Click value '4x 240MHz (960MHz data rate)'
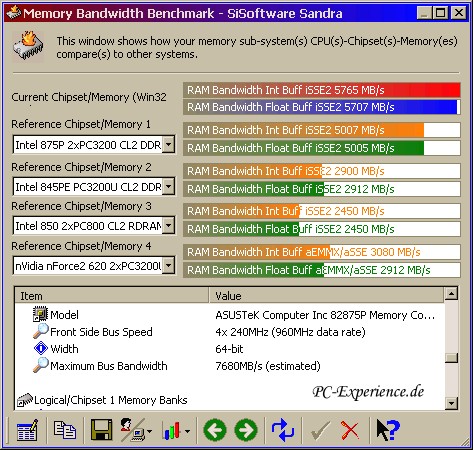Screen dimensions: 473x450 pyautogui.click(x=290, y=332)
